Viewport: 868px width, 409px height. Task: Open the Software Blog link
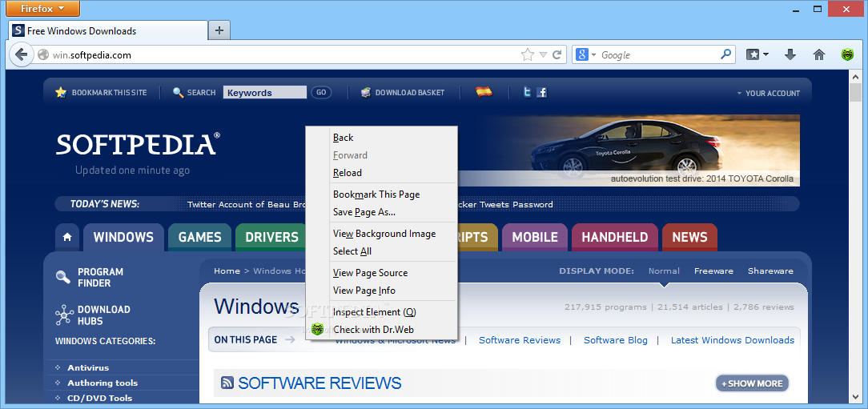(x=616, y=340)
